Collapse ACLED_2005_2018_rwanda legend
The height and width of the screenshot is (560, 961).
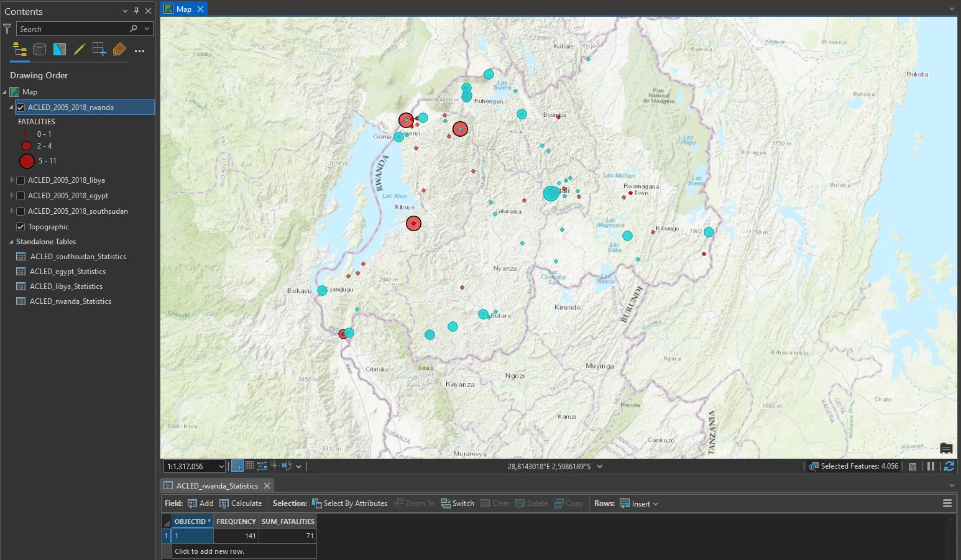tap(11, 108)
